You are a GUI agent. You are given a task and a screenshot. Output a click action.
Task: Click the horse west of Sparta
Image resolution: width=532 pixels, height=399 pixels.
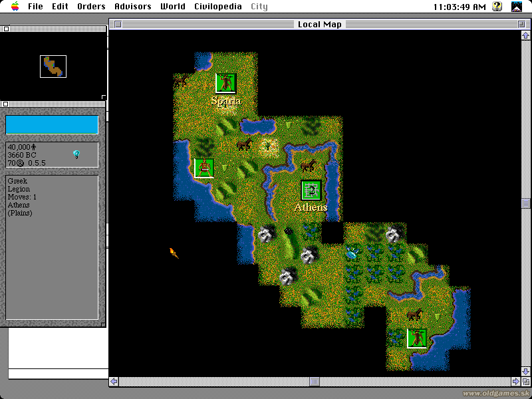point(181,80)
